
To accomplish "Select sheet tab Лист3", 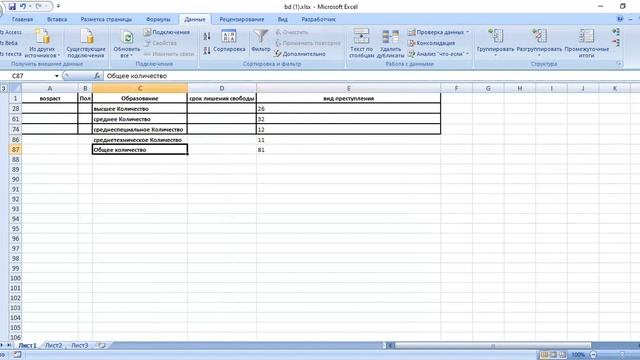I will pyautogui.click(x=80, y=345).
